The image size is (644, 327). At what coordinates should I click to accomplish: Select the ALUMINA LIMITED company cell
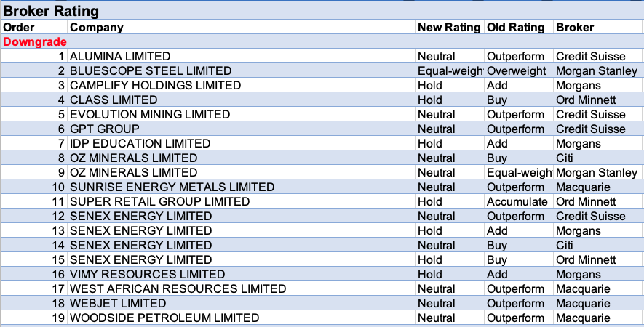120,56
